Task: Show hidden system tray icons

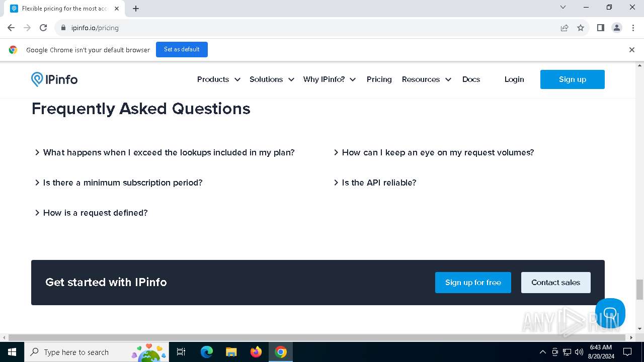Action: click(542, 352)
